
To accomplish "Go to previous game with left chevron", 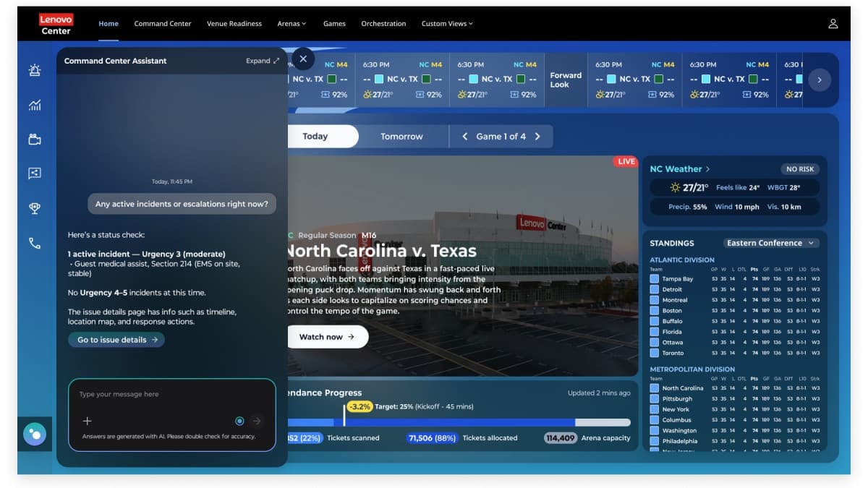I will click(465, 137).
